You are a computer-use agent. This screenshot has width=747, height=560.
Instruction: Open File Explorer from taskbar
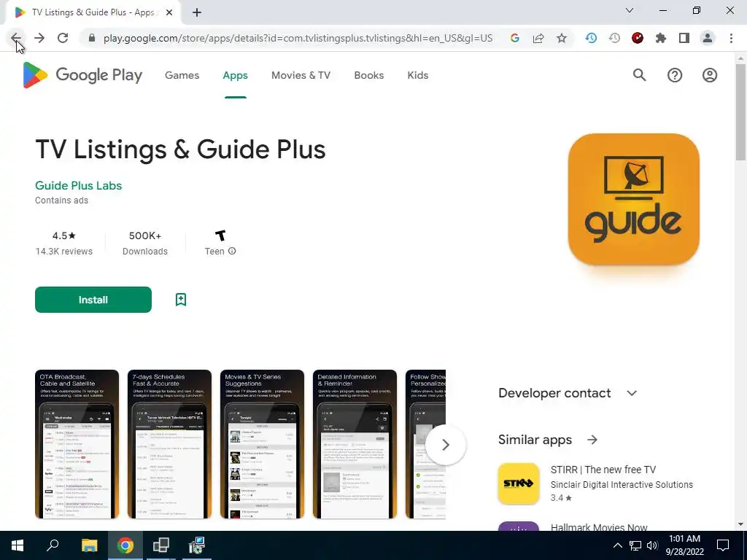tap(89, 545)
